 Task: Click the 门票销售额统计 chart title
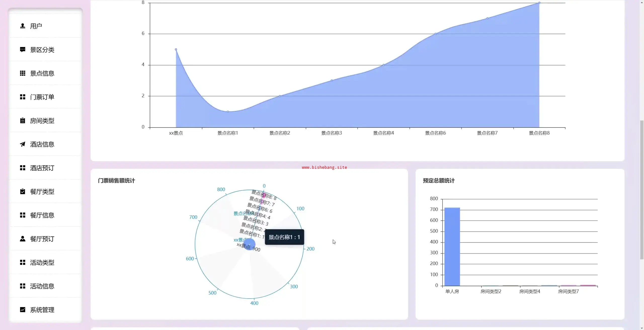116,181
